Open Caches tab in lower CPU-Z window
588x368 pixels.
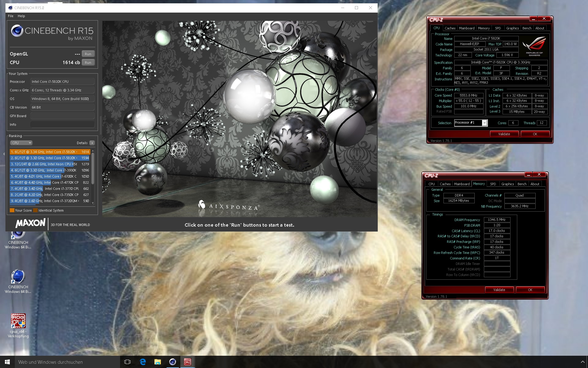click(x=445, y=184)
